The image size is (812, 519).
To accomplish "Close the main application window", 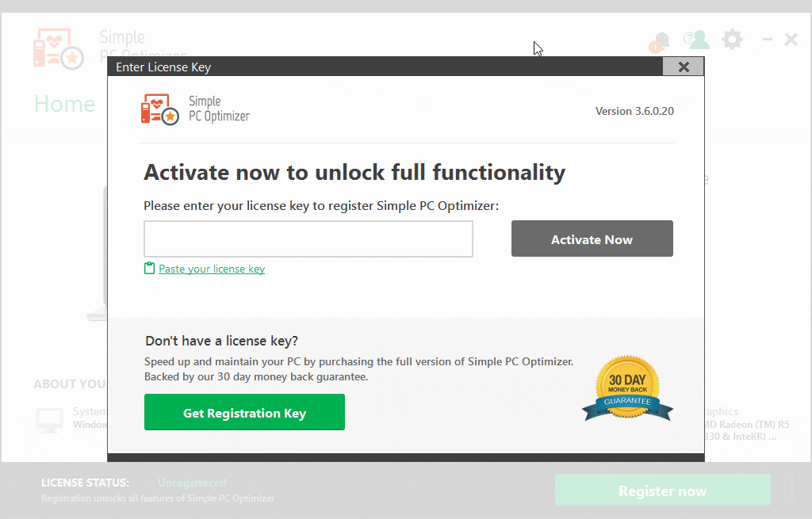I will (x=791, y=40).
